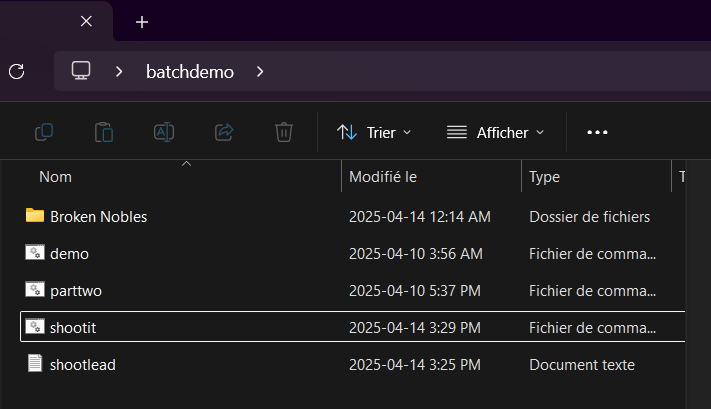The image size is (711, 409).
Task: Click the Delete trash icon
Action: tap(284, 132)
